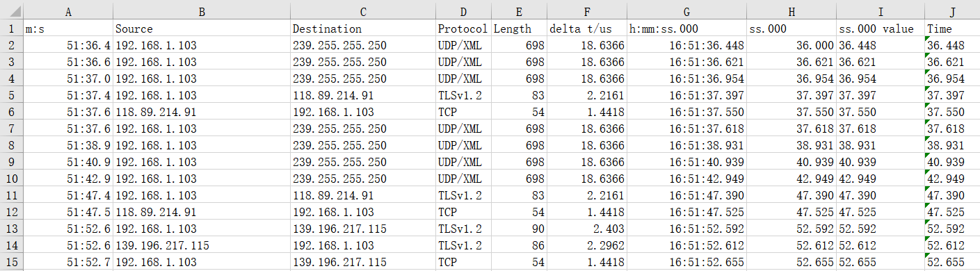This screenshot has height=271, width=980.
Task: Select delta cell 1.4418 in row 12
Action: 587,212
